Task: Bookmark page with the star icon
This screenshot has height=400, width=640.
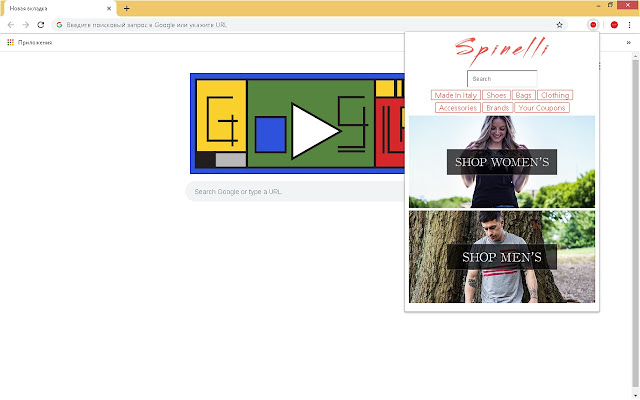Action: (559, 25)
